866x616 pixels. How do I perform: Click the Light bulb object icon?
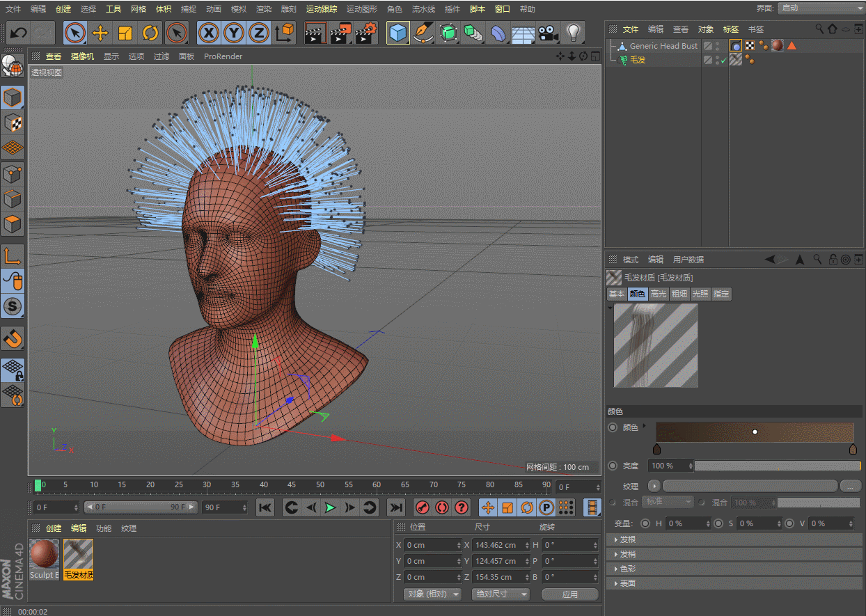tap(574, 33)
